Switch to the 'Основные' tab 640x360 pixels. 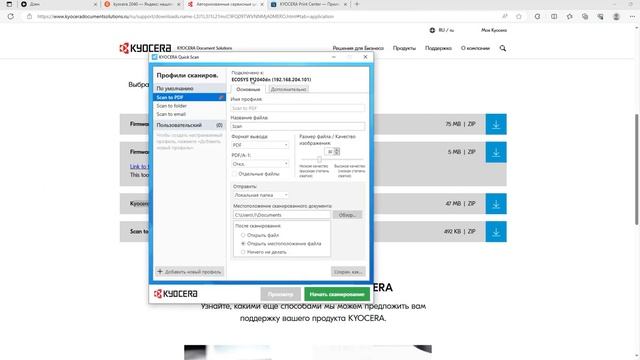[248, 89]
